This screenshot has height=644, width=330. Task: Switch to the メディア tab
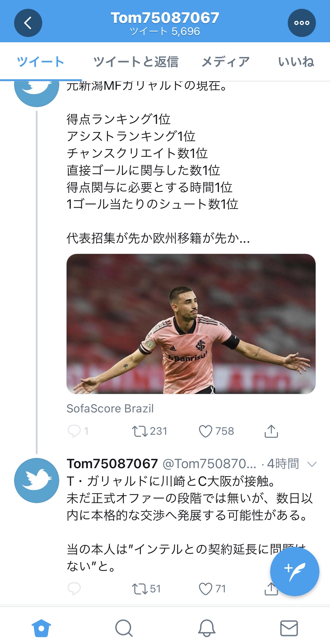[x=225, y=62]
